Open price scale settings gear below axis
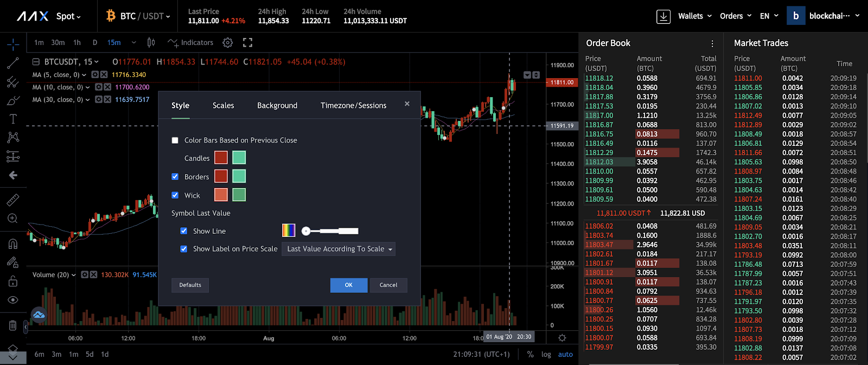 coord(562,338)
